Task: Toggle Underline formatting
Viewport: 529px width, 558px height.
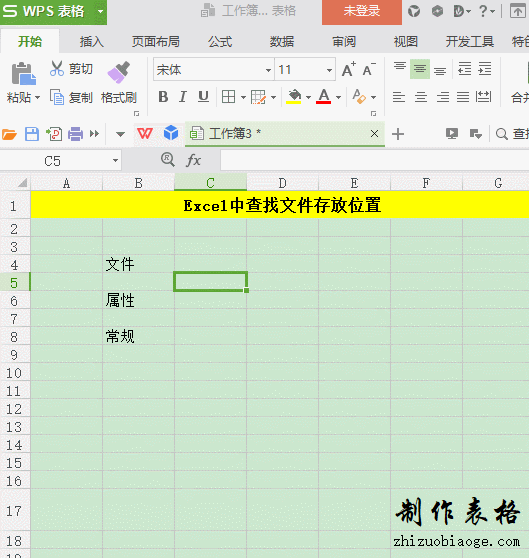Action: click(x=203, y=96)
